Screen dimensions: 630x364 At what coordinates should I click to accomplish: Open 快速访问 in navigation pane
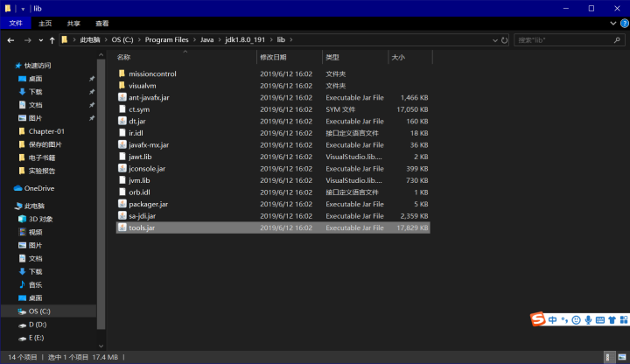point(38,66)
